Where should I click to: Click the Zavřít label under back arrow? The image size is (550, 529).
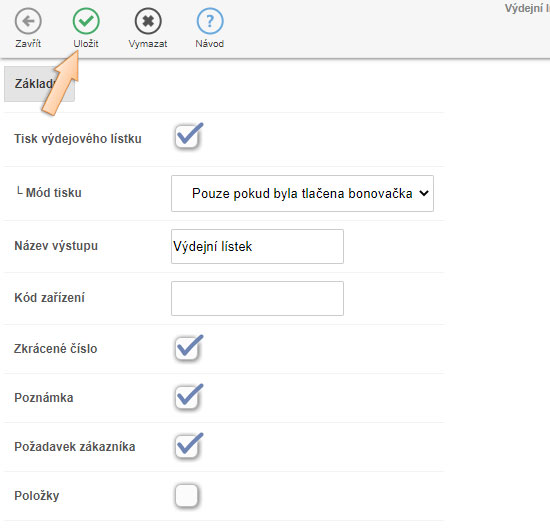[x=28, y=44]
